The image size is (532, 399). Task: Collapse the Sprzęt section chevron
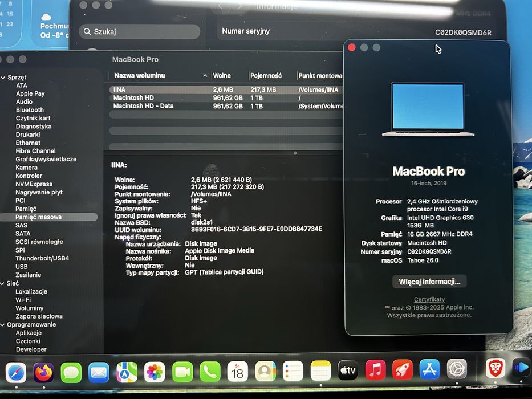point(3,78)
